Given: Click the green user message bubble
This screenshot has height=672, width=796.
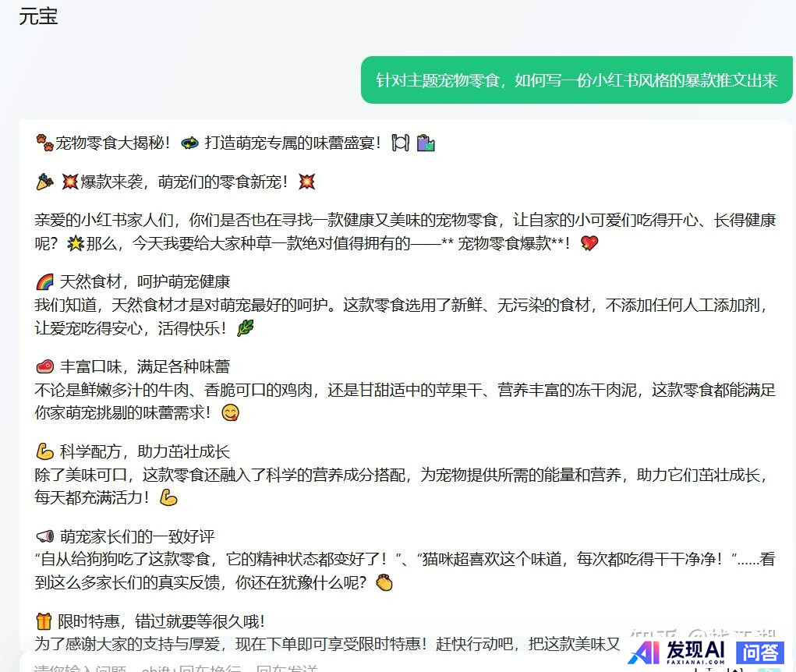Looking at the screenshot, I should [576, 80].
